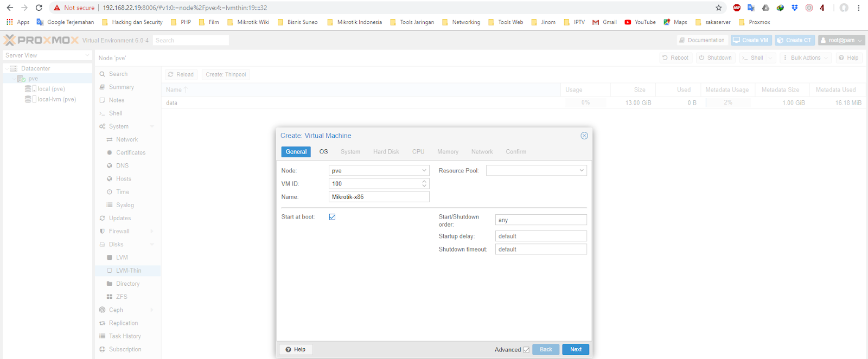
Task: Open Network under System
Action: [127, 139]
